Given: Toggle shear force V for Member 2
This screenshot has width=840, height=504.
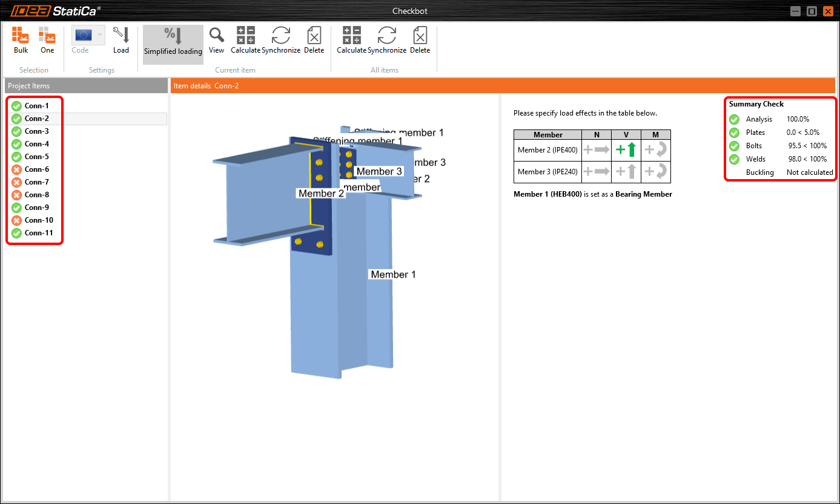Looking at the screenshot, I should 626,151.
